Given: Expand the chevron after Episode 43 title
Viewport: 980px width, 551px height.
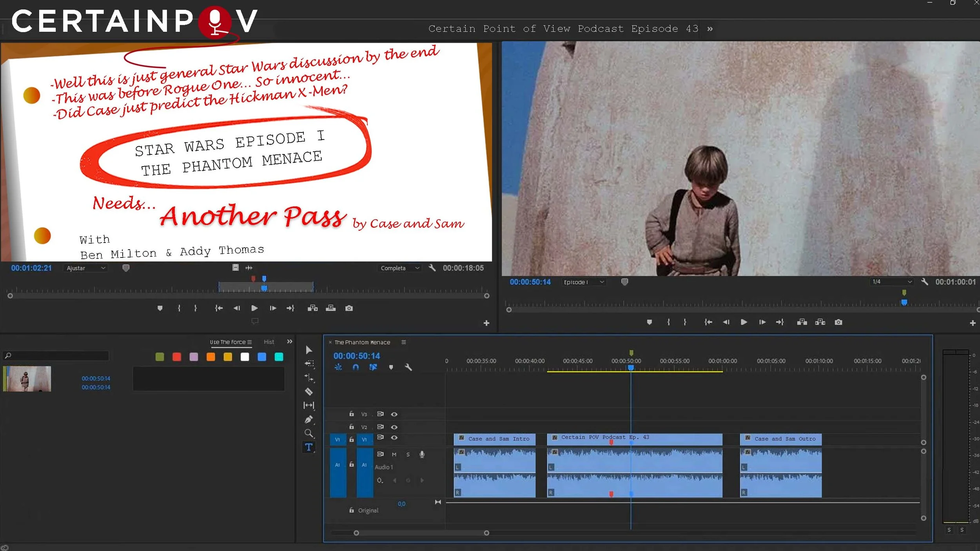Looking at the screenshot, I should pyautogui.click(x=710, y=29).
